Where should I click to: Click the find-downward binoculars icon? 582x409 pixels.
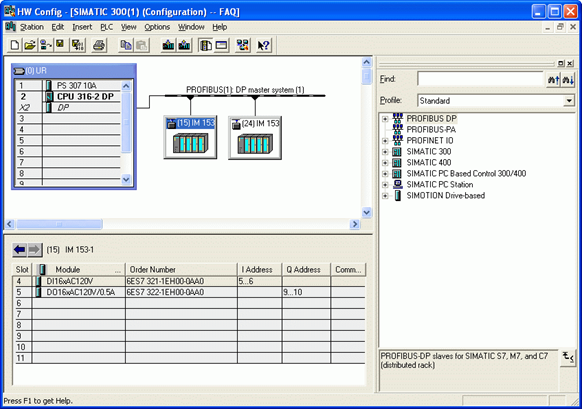568,79
